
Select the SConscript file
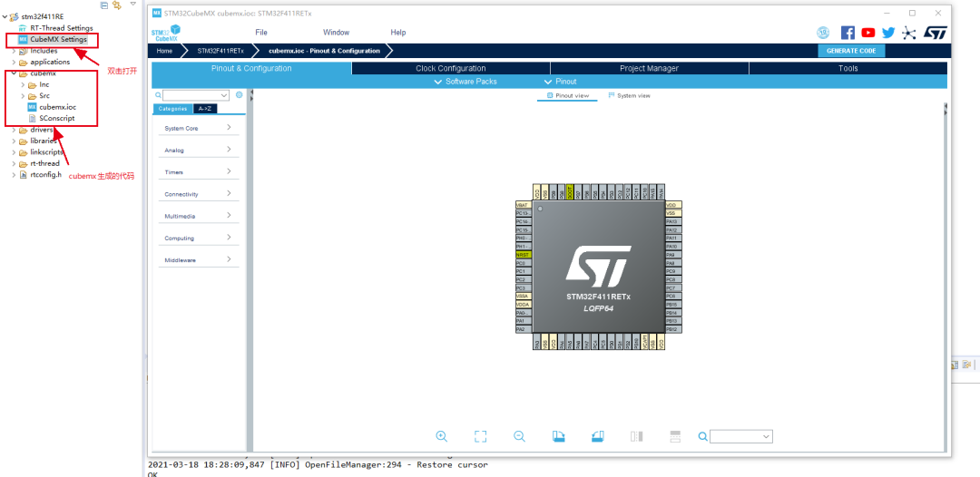coord(56,118)
